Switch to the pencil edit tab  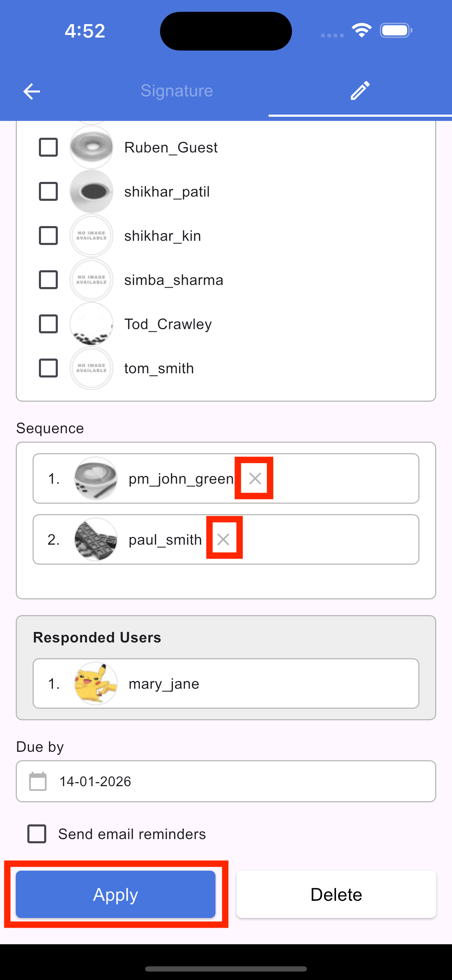(360, 90)
